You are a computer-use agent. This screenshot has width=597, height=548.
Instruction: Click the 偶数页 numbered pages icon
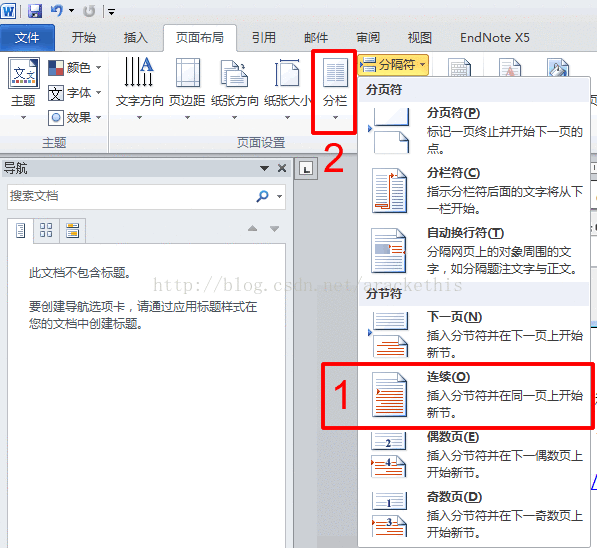[388, 456]
